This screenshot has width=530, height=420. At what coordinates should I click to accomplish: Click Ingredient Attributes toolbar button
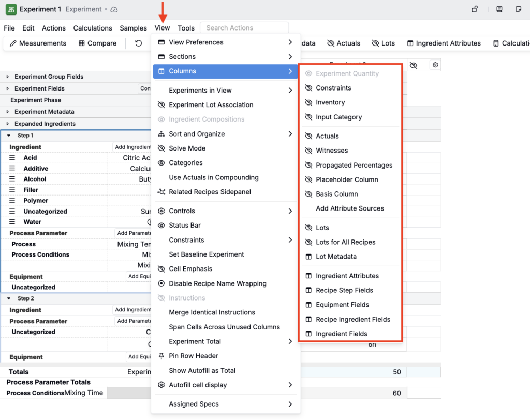(x=444, y=43)
